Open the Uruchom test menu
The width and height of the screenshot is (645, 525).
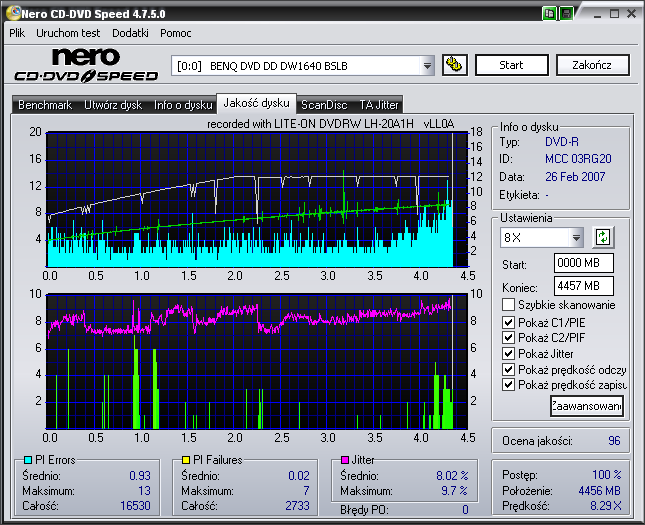coord(68,33)
